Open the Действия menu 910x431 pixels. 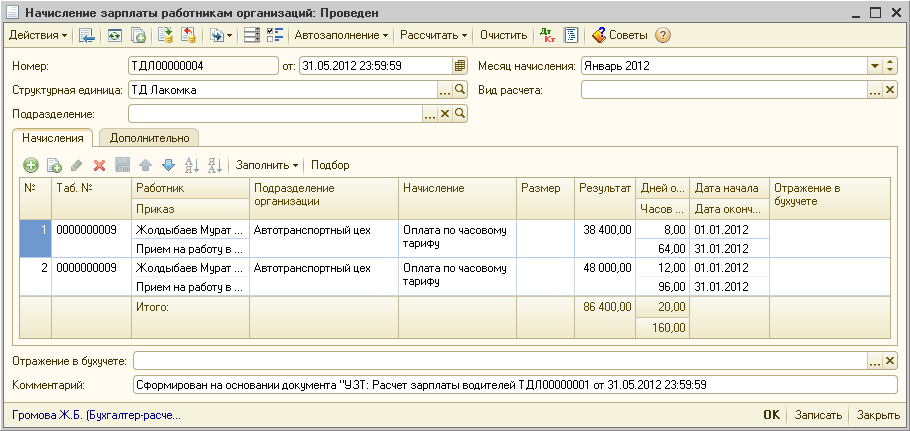tap(38, 35)
